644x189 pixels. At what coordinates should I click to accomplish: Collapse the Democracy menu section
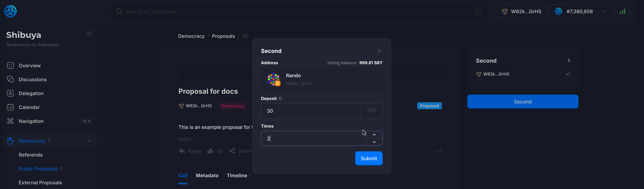89,141
